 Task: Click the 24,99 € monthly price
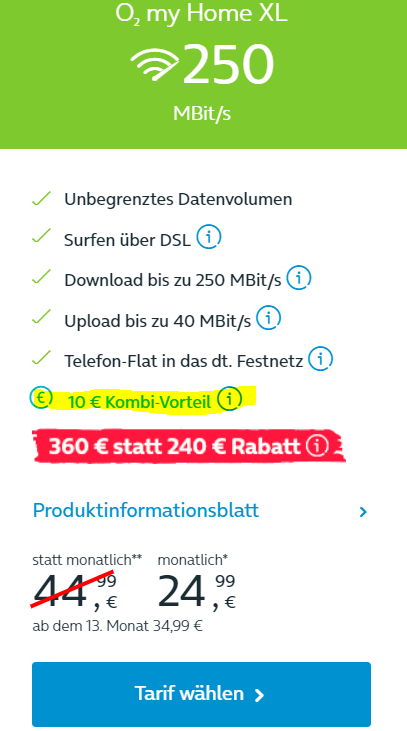point(196,591)
